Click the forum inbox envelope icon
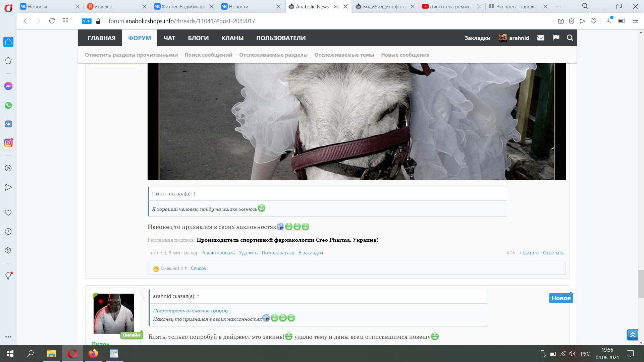This screenshot has height=362, width=644. click(541, 38)
